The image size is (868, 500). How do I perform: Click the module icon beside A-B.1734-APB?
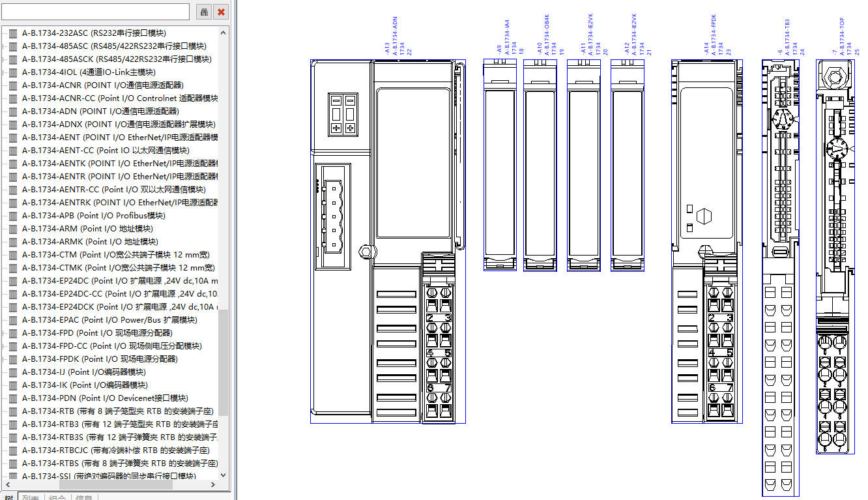pyautogui.click(x=12, y=216)
